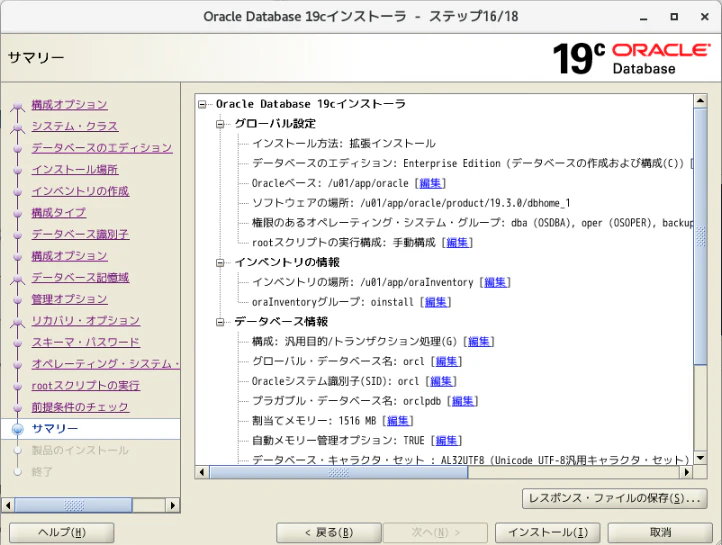
Task: Click step list horizontal scrollbar thumb
Action: tap(74, 505)
